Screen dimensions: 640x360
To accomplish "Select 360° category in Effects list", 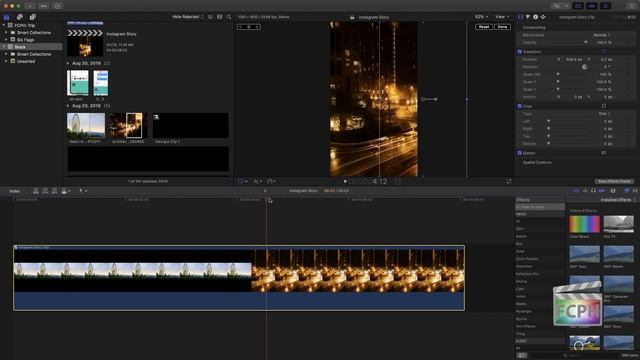I will tap(540, 229).
